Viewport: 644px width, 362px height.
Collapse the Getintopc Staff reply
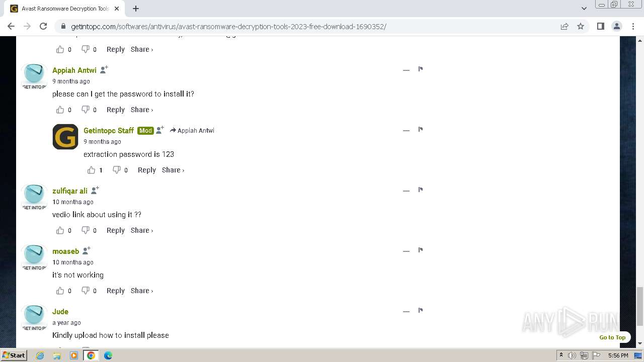click(x=406, y=130)
